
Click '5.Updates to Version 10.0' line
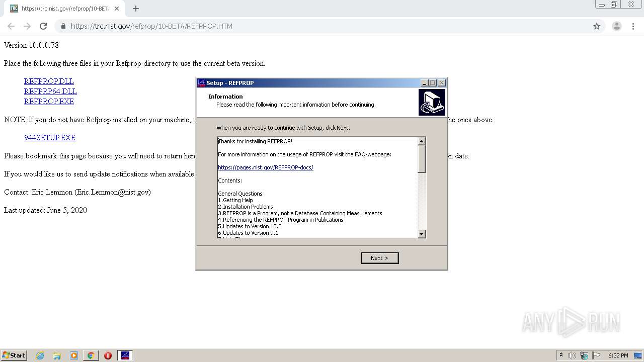point(250,226)
